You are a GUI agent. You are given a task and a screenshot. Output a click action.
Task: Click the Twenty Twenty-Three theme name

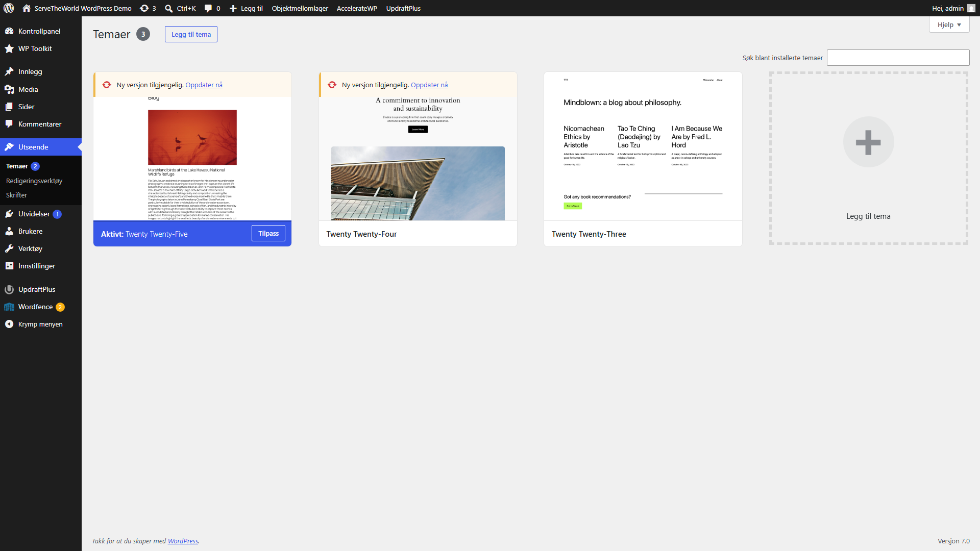(x=589, y=234)
